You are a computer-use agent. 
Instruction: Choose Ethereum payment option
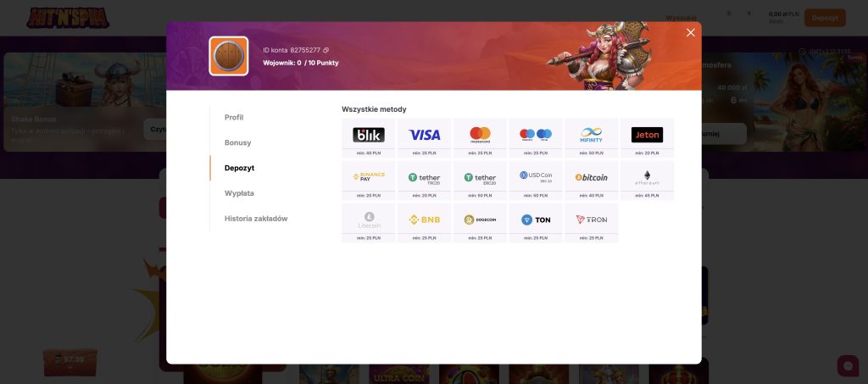point(647,181)
